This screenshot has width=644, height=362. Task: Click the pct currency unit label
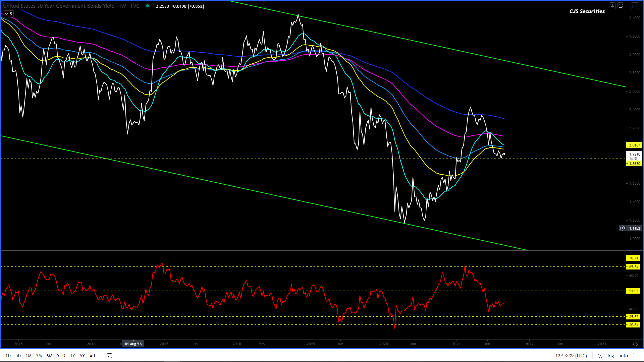635,6
